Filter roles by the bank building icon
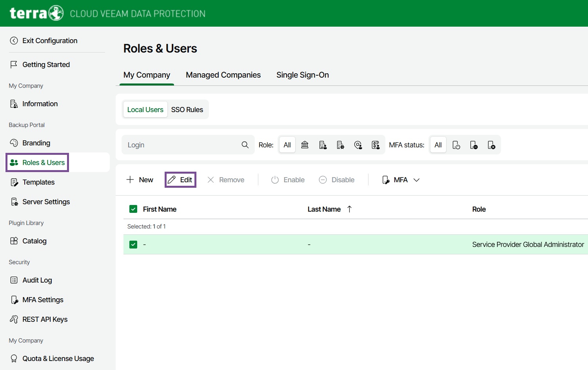Image resolution: width=588 pixels, height=370 pixels. [x=305, y=145]
